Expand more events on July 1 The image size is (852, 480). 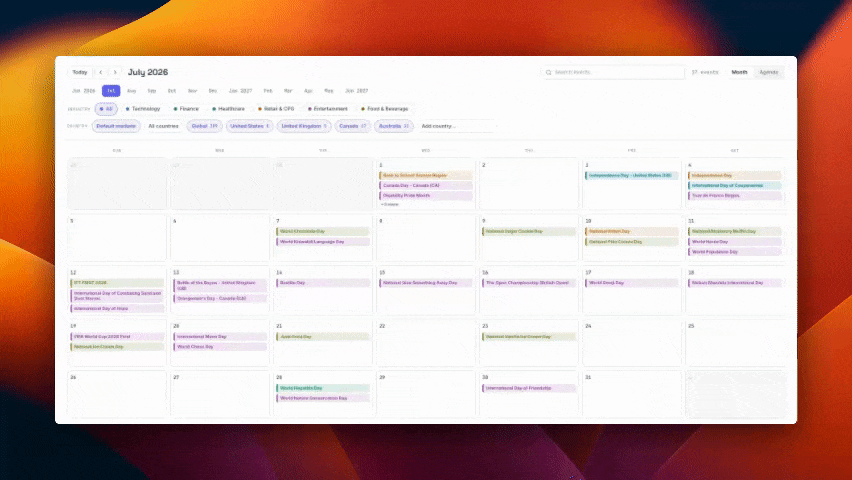tap(390, 204)
